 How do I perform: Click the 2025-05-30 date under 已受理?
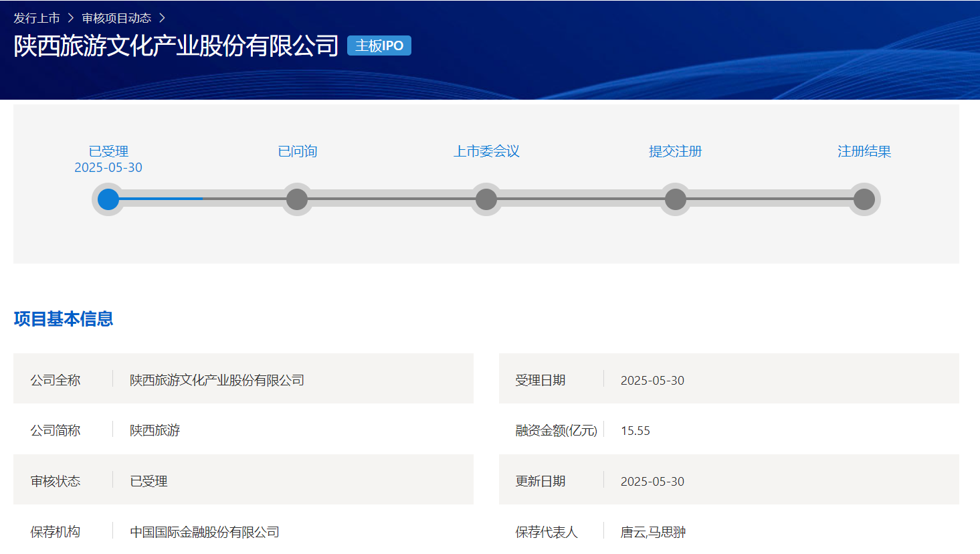108,167
